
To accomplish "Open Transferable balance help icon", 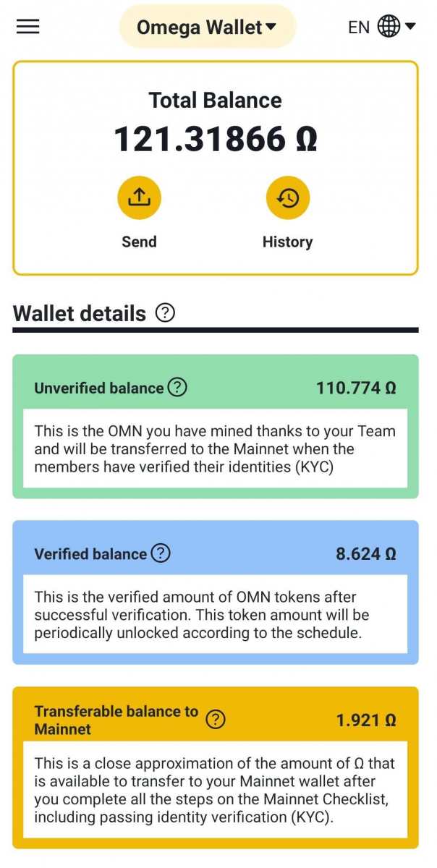I will [x=216, y=720].
